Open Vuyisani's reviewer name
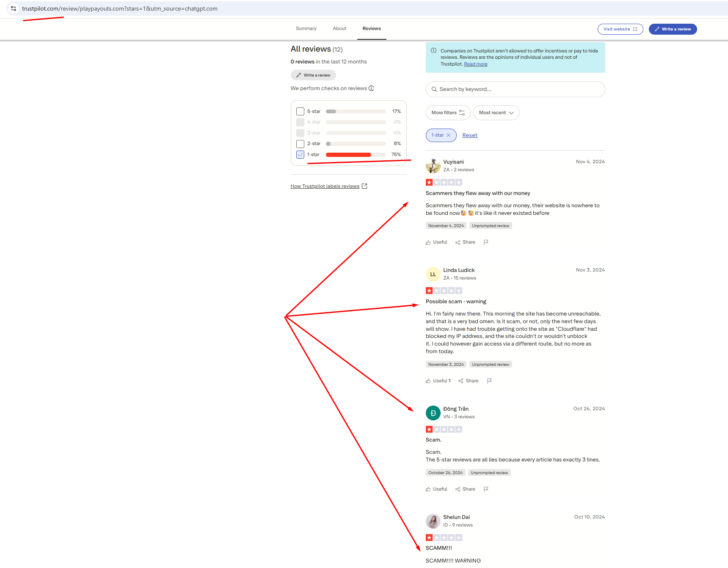This screenshot has width=728, height=568. (453, 162)
